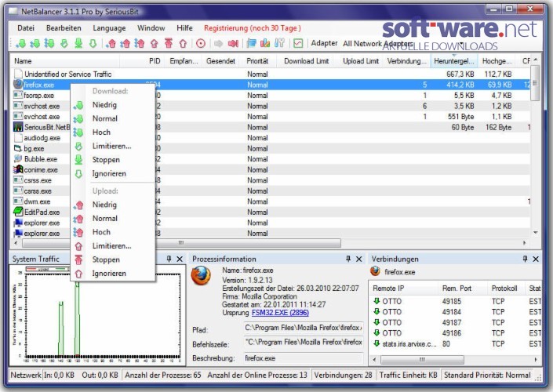The height and width of the screenshot is (392, 553).
Task: Click the high upload priority toolbar icon
Action: (x=140, y=44)
